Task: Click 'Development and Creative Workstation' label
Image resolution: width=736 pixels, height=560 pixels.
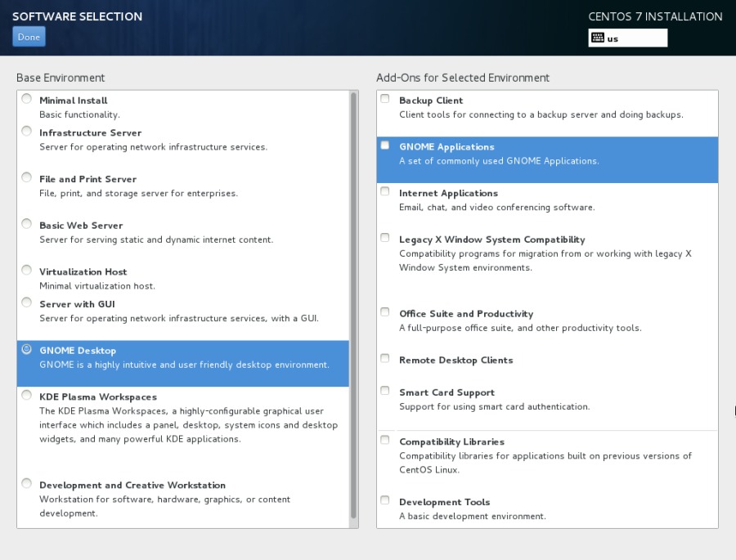Action: point(132,486)
